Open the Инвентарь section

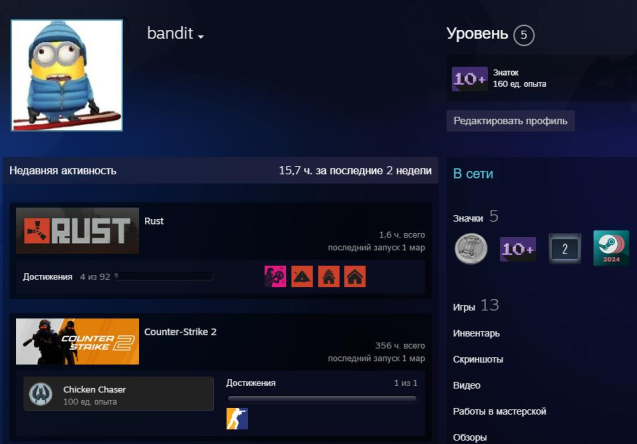(476, 334)
